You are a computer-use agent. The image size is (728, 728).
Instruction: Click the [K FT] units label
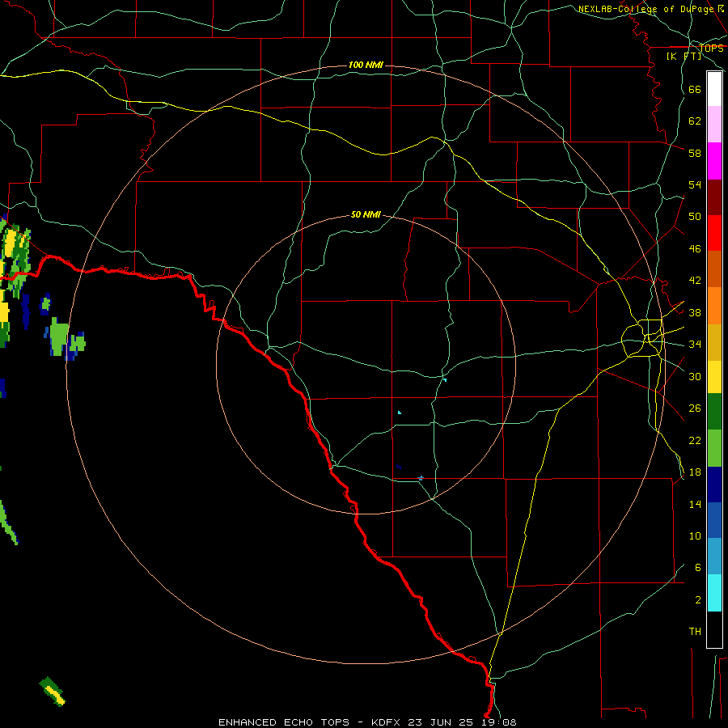[684, 56]
